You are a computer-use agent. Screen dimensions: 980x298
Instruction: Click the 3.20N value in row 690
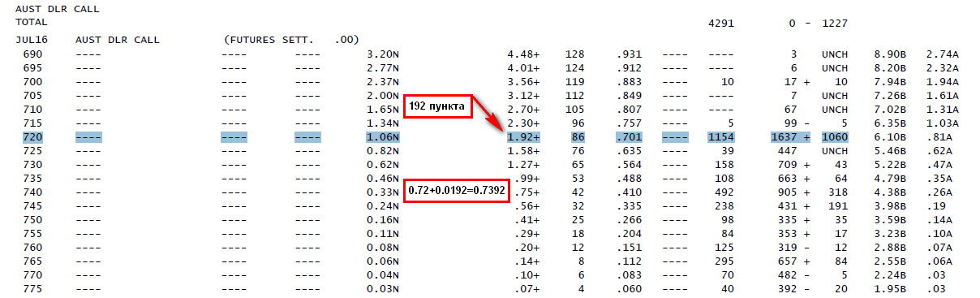pyautogui.click(x=384, y=54)
